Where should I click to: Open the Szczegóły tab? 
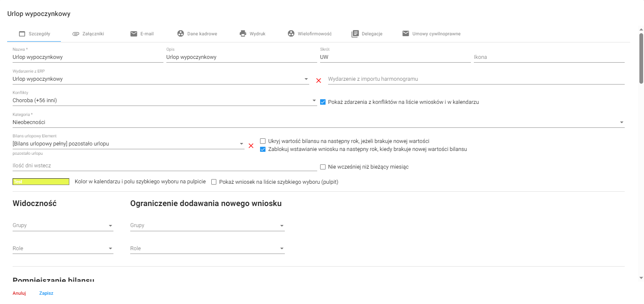pyautogui.click(x=34, y=34)
